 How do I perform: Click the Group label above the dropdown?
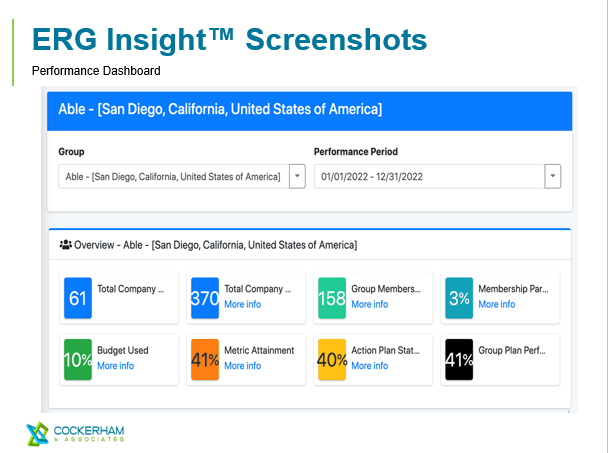point(71,152)
